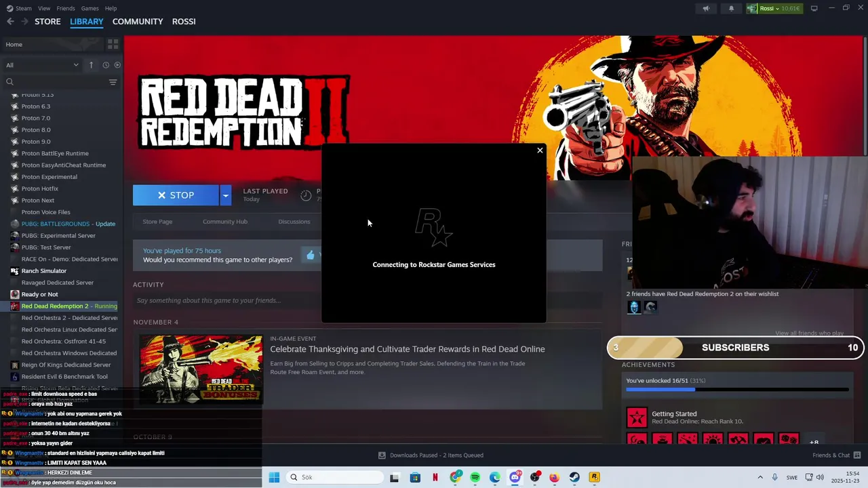Click the achievements progress bar
This screenshot has height=488, width=868.
[x=737, y=390]
